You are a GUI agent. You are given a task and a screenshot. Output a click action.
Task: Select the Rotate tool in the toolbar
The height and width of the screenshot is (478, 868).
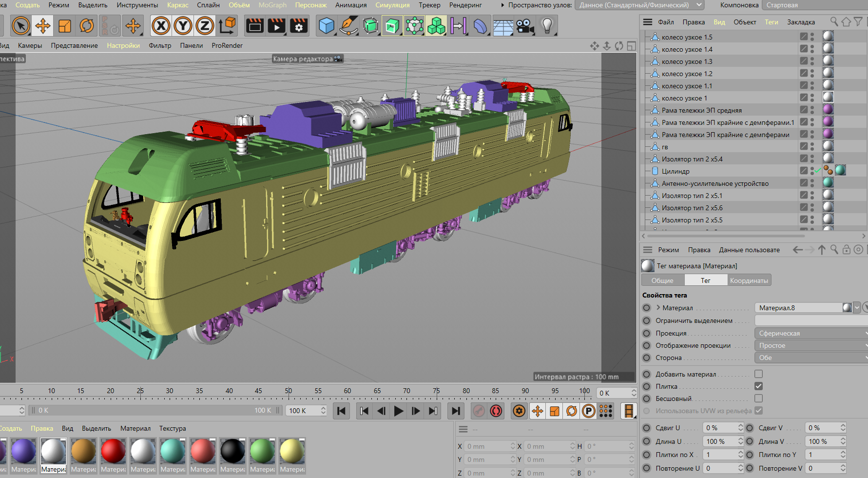tap(87, 26)
